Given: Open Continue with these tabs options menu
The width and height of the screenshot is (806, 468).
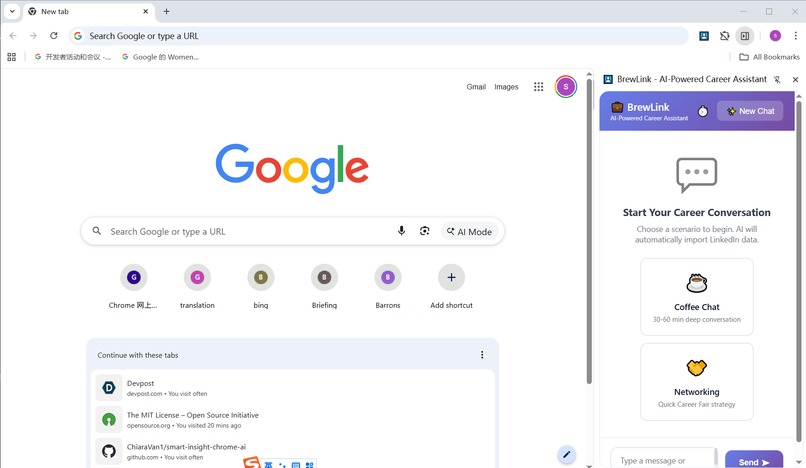Looking at the screenshot, I should (x=482, y=355).
